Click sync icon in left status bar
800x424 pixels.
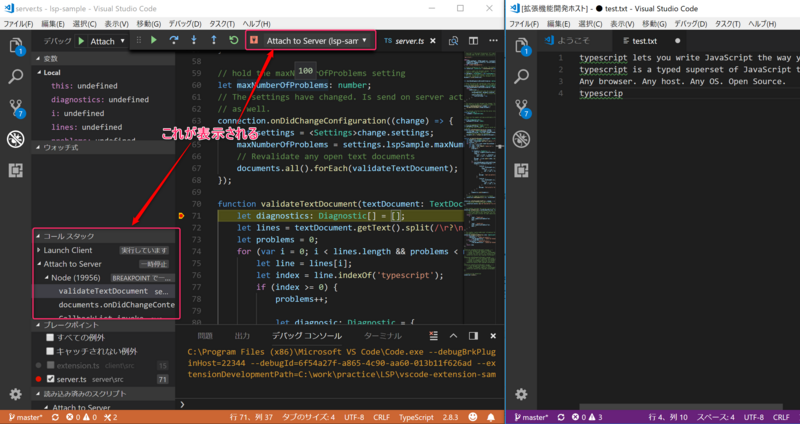point(55,417)
